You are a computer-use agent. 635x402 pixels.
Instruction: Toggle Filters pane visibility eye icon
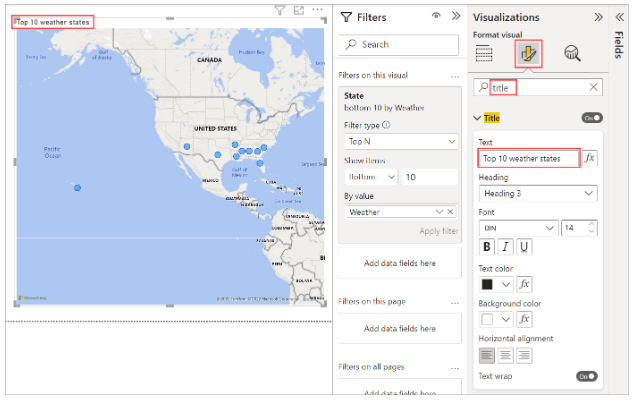pyautogui.click(x=436, y=17)
